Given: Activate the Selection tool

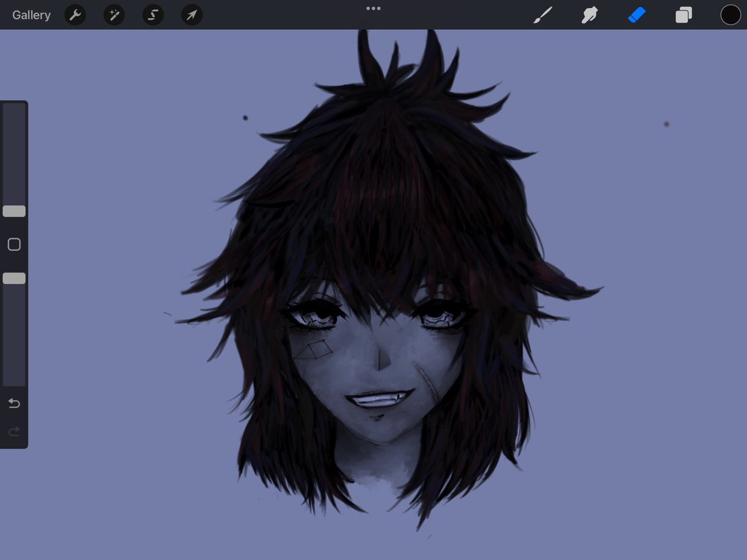Looking at the screenshot, I should click(x=153, y=15).
